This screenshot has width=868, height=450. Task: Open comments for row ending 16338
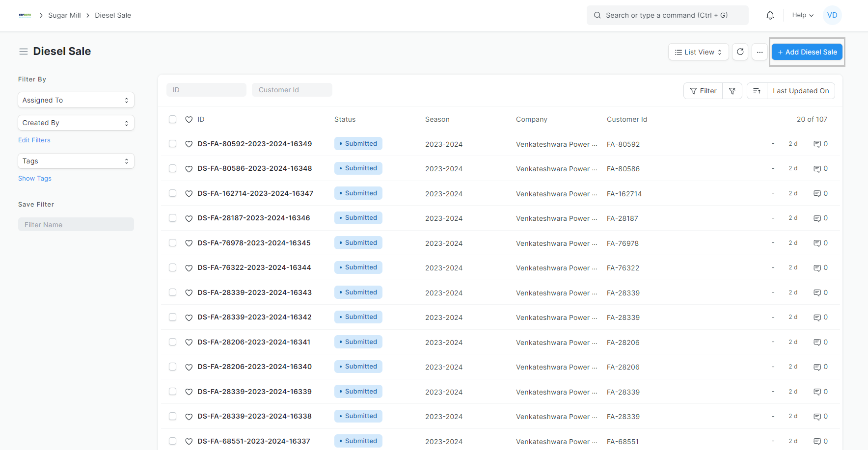820,417
